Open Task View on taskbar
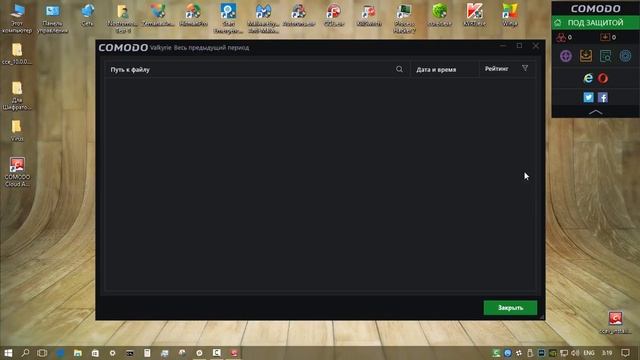The height and width of the screenshot is (360, 640). pos(42,353)
